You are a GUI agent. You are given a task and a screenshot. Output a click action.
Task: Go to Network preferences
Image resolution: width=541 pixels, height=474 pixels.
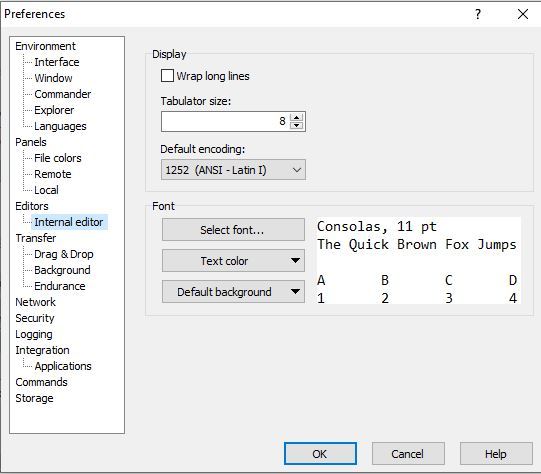36,302
